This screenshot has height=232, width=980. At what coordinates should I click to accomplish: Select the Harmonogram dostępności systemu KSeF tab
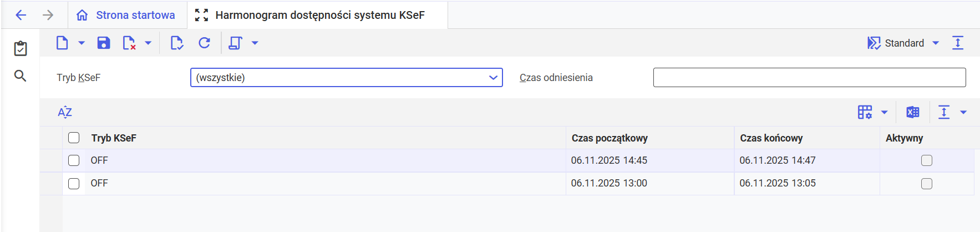click(319, 15)
